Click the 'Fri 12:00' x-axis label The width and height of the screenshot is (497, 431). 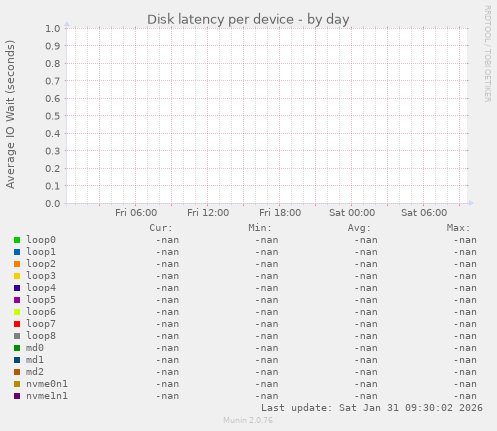208,213
